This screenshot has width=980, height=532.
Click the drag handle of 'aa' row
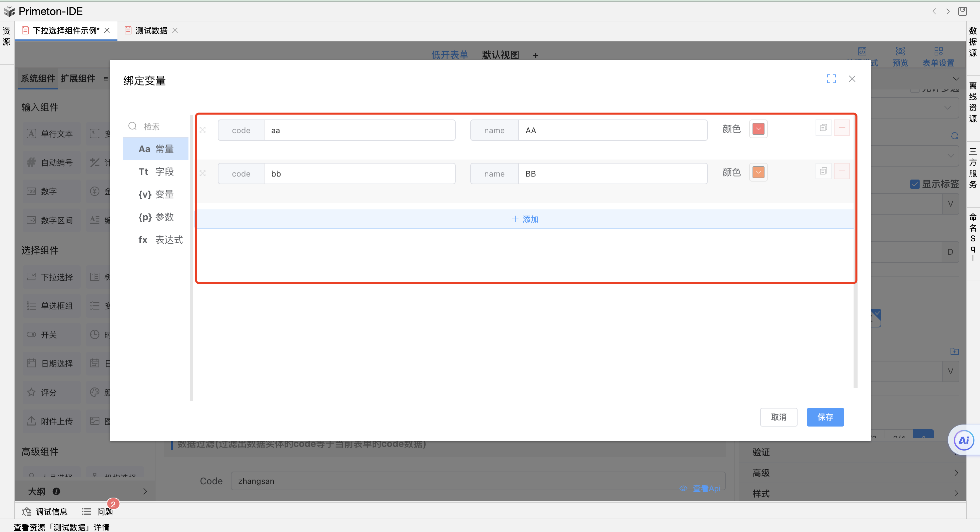pos(203,130)
